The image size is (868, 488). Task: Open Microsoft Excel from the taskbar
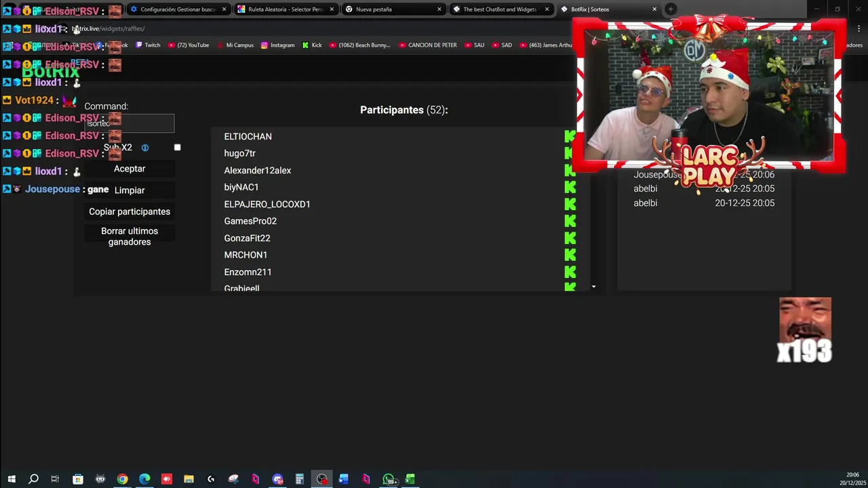coord(410,479)
